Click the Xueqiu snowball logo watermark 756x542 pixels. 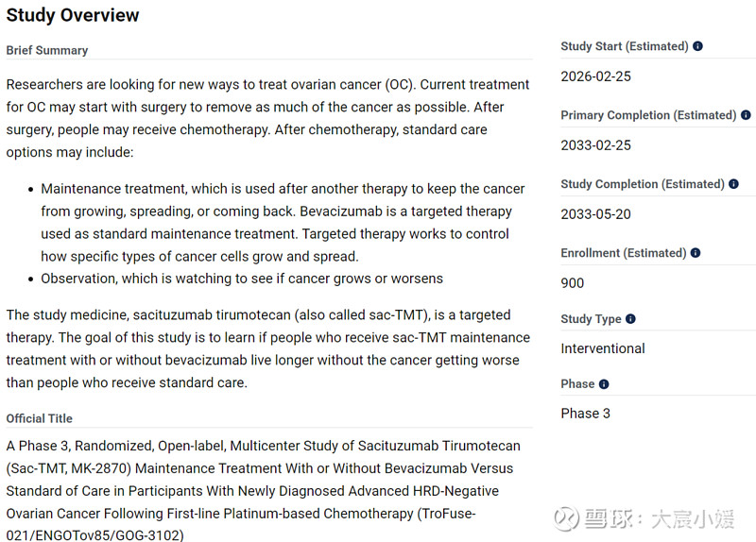566,518
